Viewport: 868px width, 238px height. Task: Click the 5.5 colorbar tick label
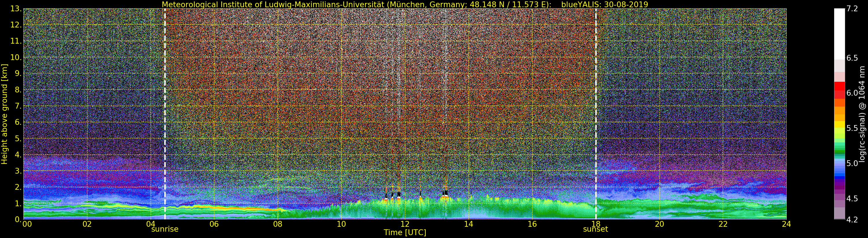click(x=852, y=128)
